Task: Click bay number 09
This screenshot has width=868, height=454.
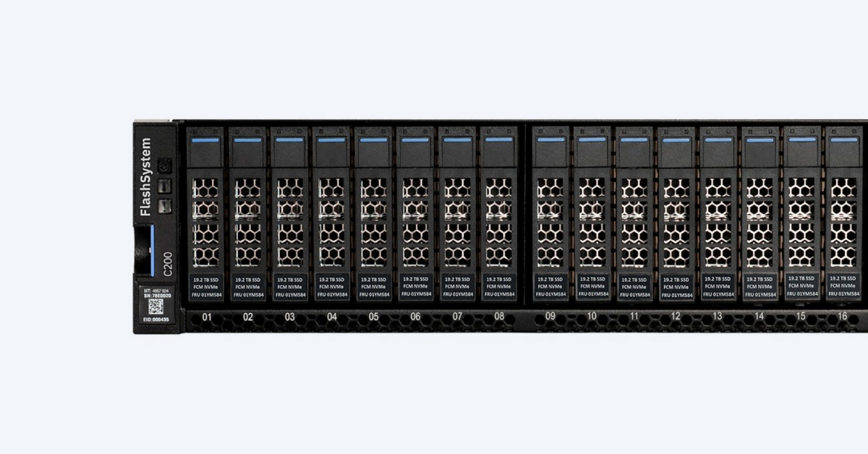Action: coord(550,317)
